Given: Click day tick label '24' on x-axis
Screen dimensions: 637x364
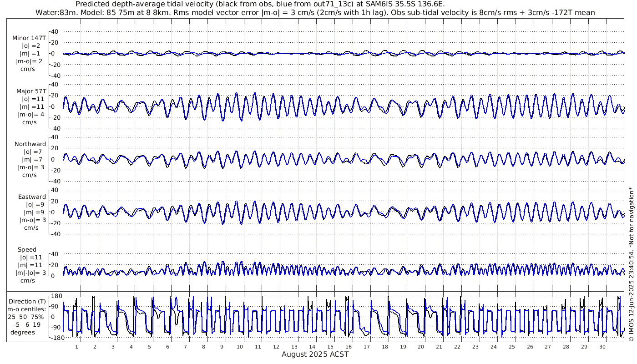Looking at the screenshot, I should tap(494, 347).
